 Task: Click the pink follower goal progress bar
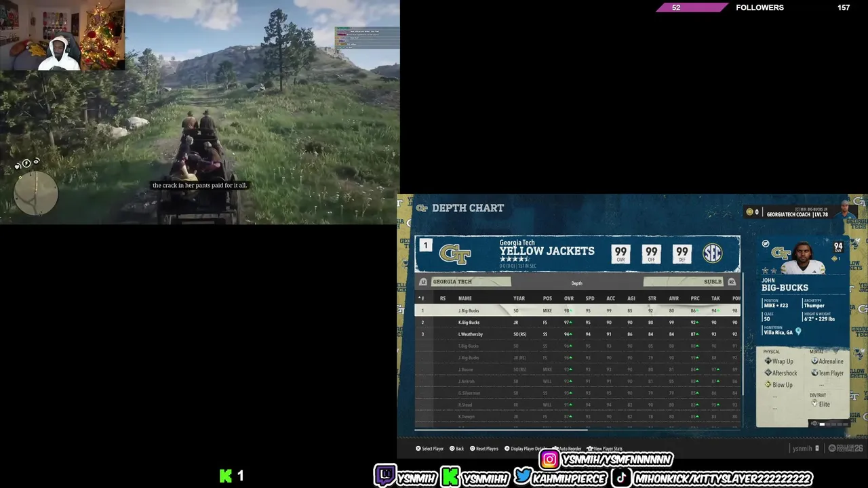(692, 7)
